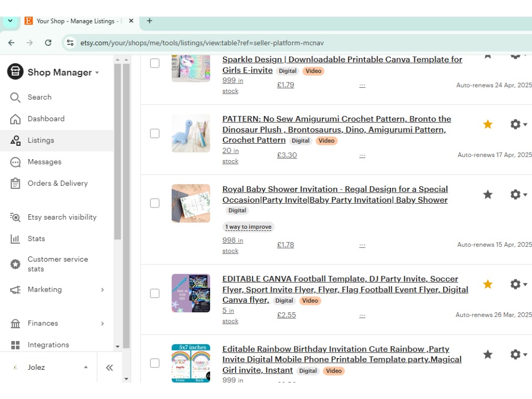This screenshot has width=532, height=399.
Task: Click the Stats bar chart icon
Action: 15,239
